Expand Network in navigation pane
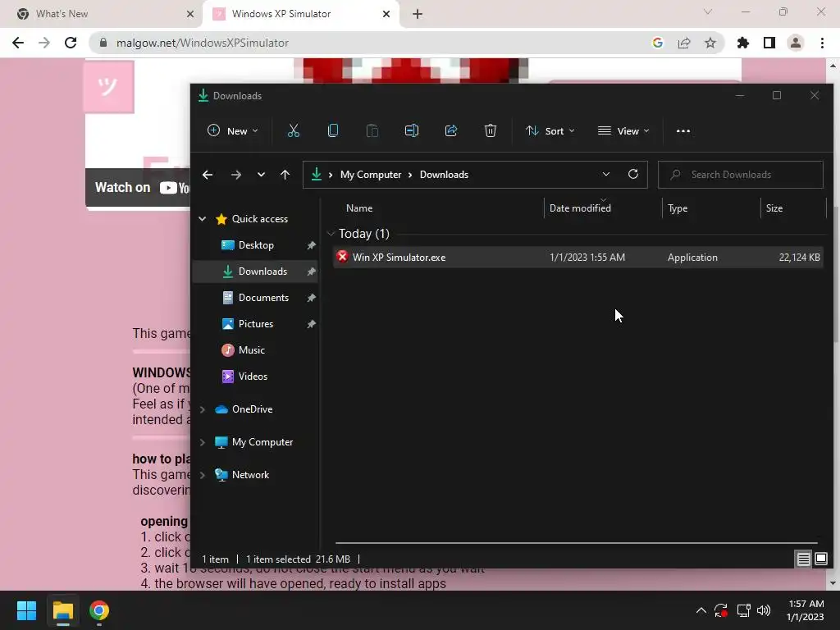Viewport: 840px width, 630px height. pyautogui.click(x=203, y=475)
